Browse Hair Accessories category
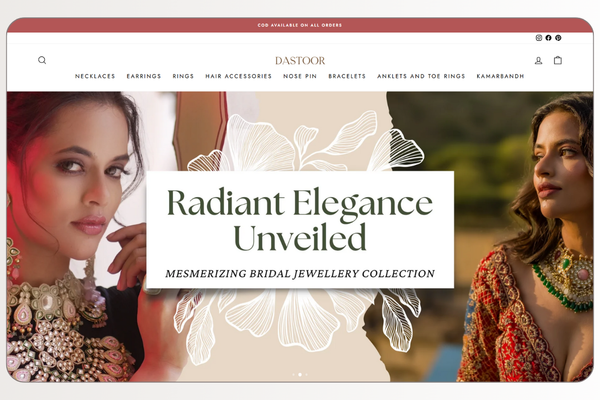The width and height of the screenshot is (600, 400). pyautogui.click(x=238, y=76)
